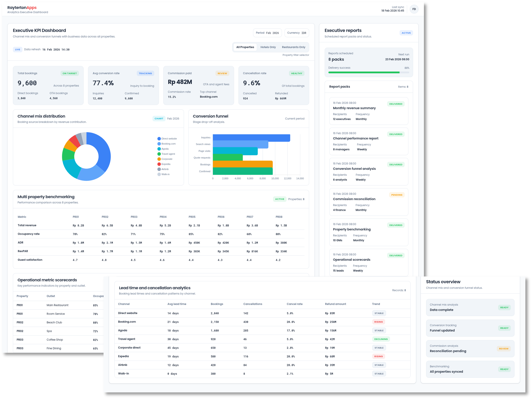Enable the Restaurants Only filter
Image resolution: width=532 pixels, height=399 pixels.
(293, 47)
